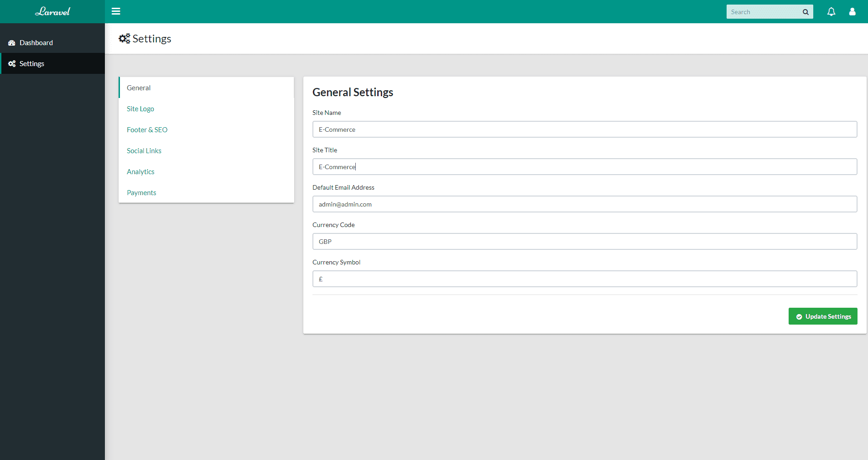
Task: Open the sidebar hamburger menu
Action: tap(116, 11)
